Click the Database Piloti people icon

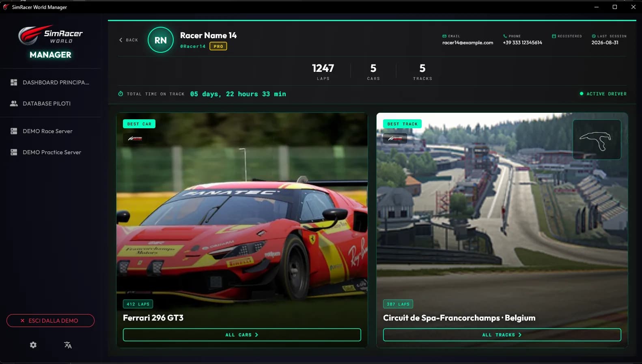14,103
